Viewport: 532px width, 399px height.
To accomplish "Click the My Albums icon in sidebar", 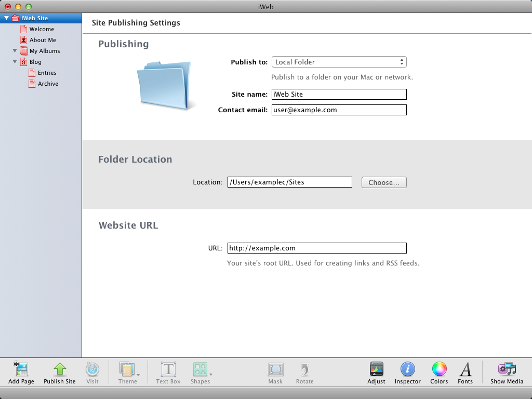I will pyautogui.click(x=24, y=51).
